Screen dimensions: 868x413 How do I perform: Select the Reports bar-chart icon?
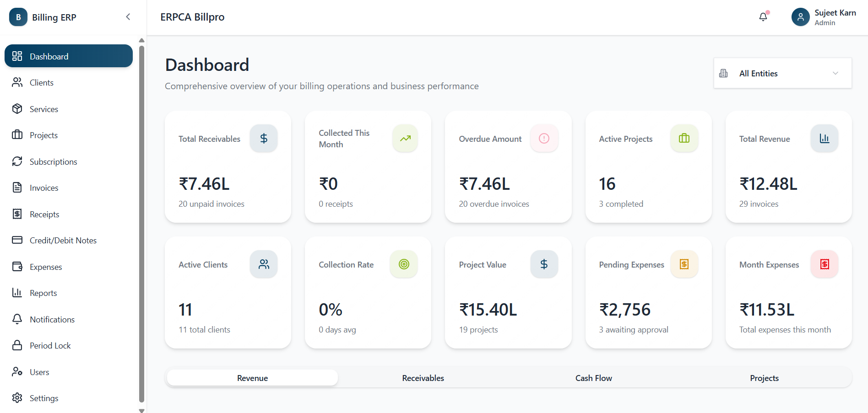click(x=17, y=293)
